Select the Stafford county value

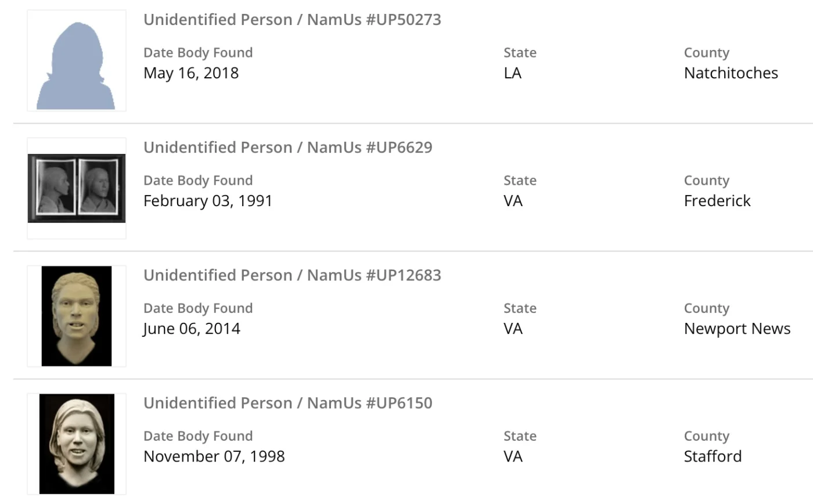pos(713,456)
